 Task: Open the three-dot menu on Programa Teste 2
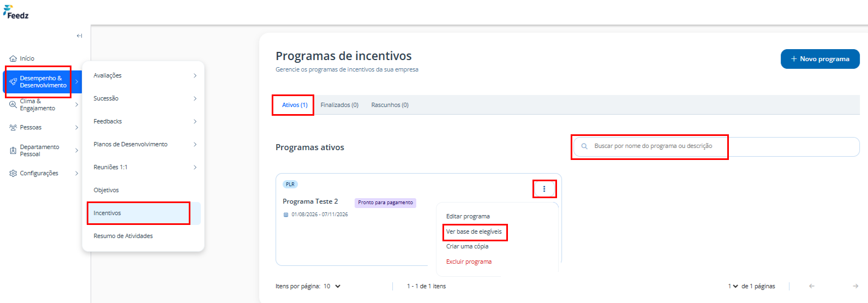click(x=544, y=189)
